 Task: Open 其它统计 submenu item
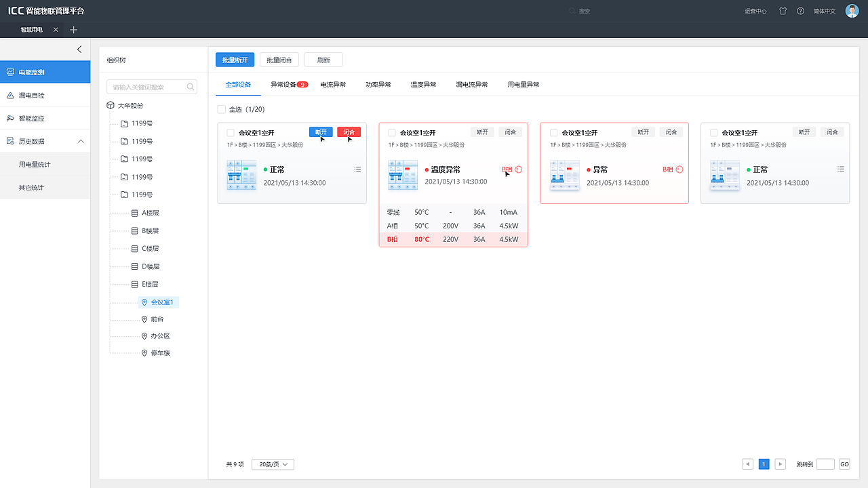[x=45, y=188]
